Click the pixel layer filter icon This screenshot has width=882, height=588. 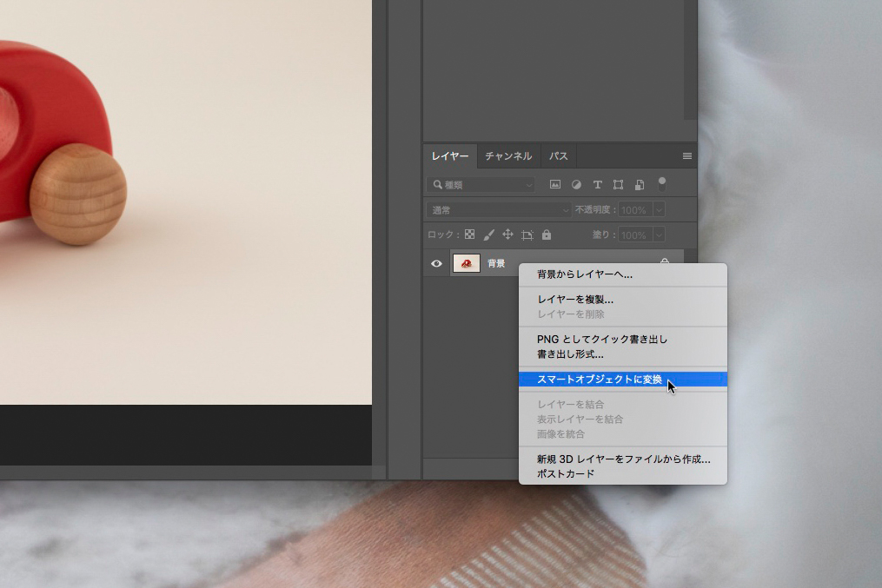point(555,185)
